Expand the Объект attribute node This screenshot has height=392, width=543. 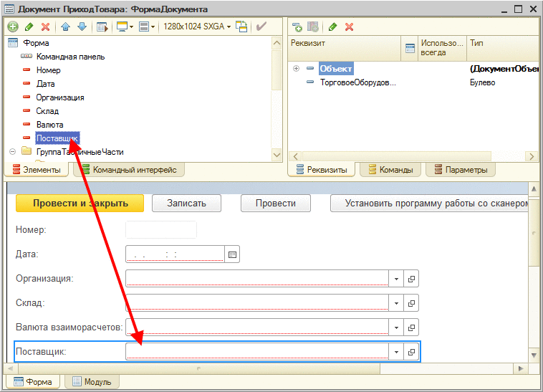point(296,69)
